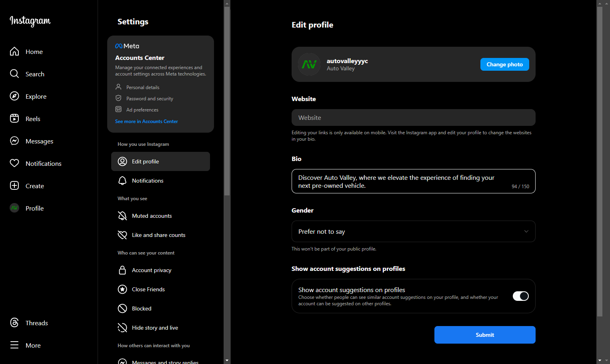Toggle Show account suggestions on profiles switch

[521, 296]
